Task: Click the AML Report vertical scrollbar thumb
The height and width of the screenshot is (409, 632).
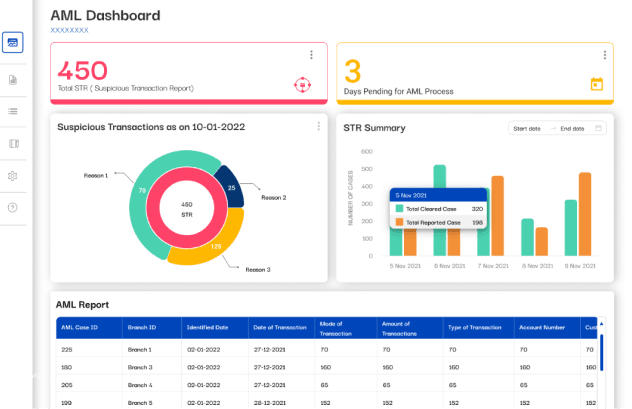Action: 601,353
